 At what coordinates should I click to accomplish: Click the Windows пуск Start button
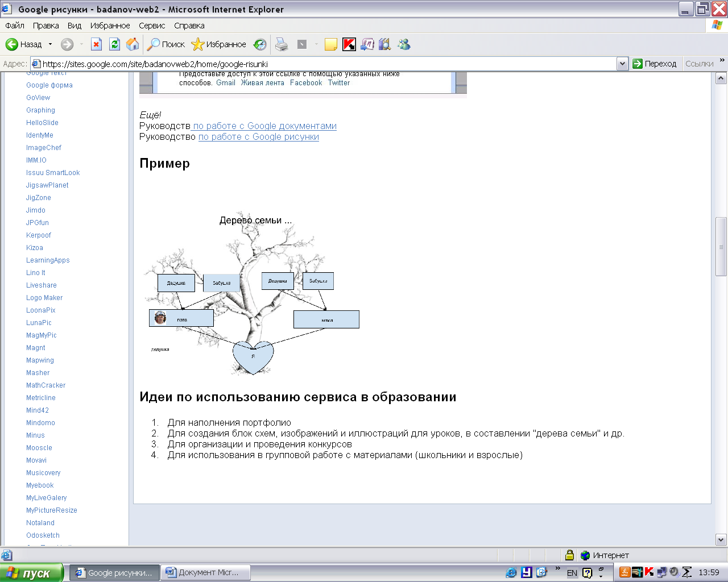[x=31, y=573]
